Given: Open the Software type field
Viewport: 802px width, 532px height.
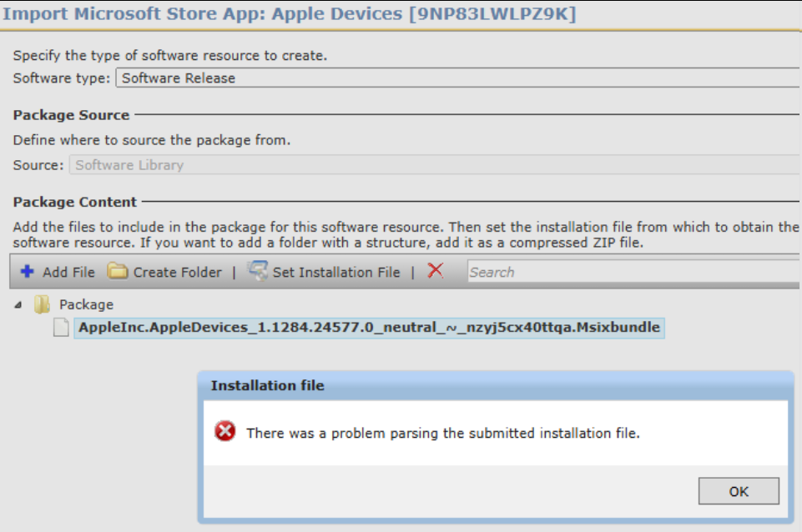Looking at the screenshot, I should (457, 78).
